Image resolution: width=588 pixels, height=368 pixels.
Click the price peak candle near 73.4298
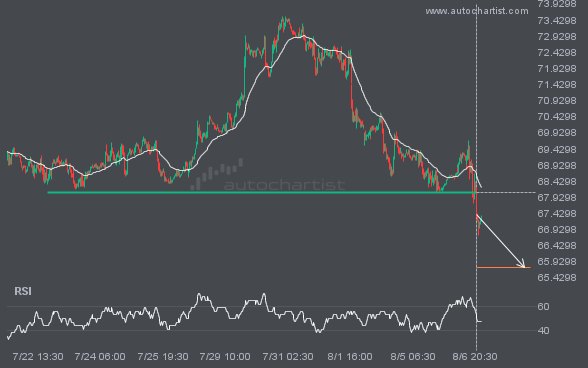click(284, 22)
